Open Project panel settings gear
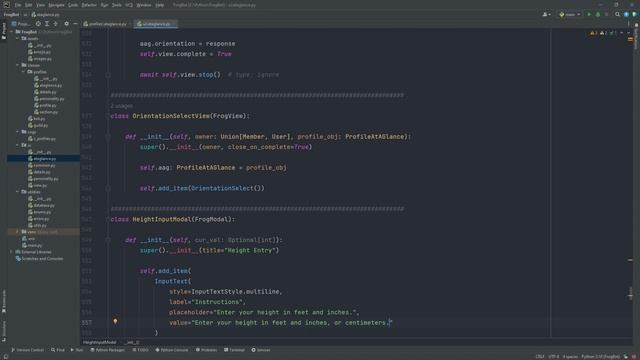The image size is (640, 360). (67, 24)
